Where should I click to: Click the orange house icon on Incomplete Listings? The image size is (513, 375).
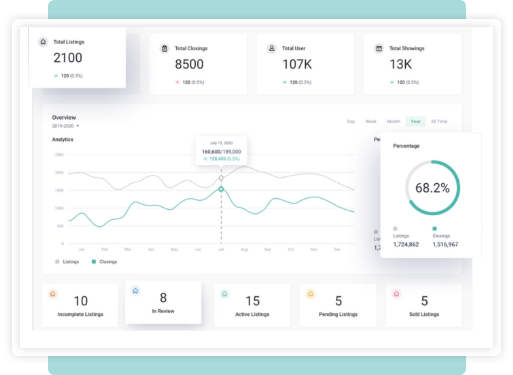53,294
